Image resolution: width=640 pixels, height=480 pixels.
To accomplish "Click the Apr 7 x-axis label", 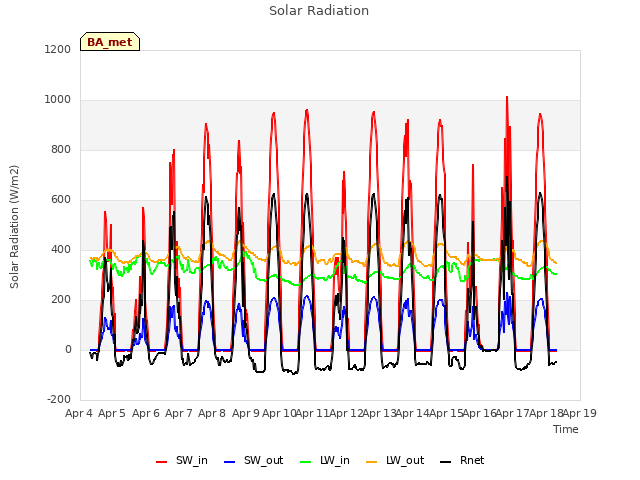I will 179,413.
